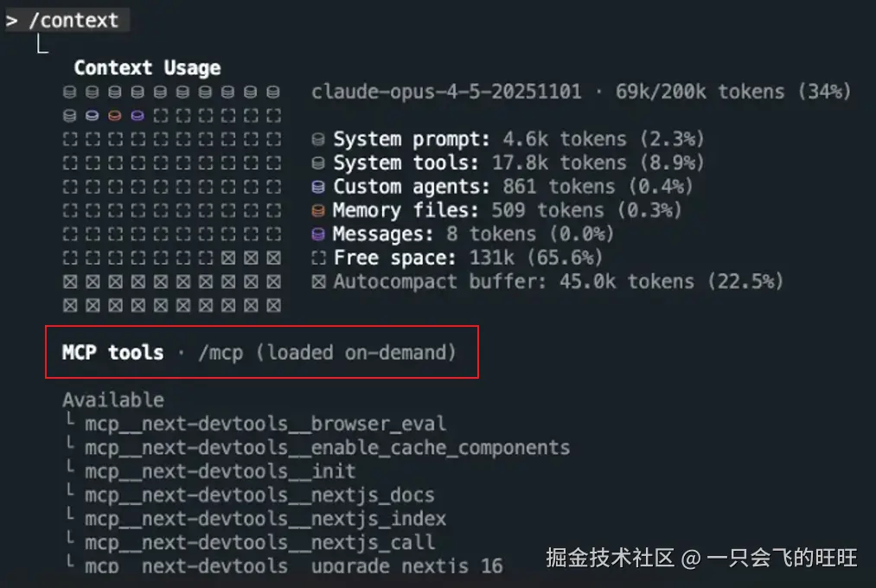
Task: Click the System tools legend icon
Action: (318, 163)
